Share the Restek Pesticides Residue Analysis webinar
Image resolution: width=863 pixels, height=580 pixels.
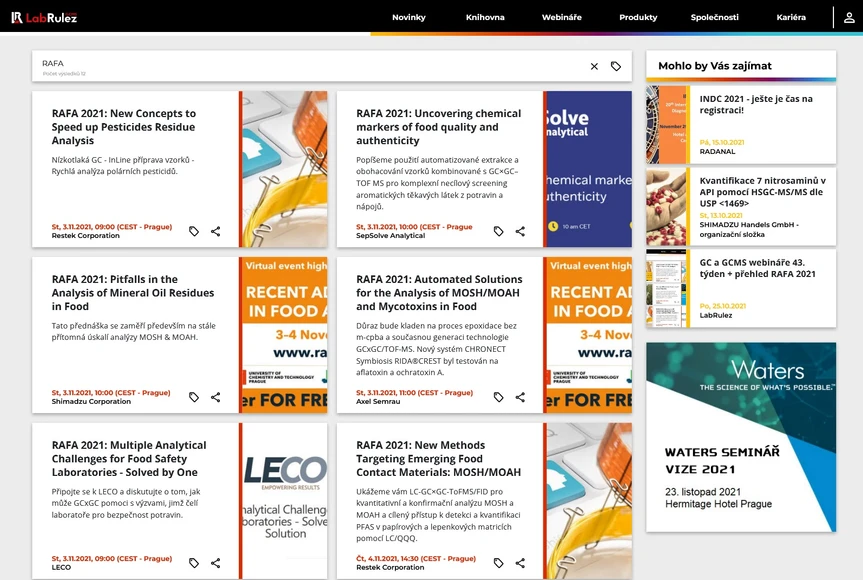coord(215,231)
